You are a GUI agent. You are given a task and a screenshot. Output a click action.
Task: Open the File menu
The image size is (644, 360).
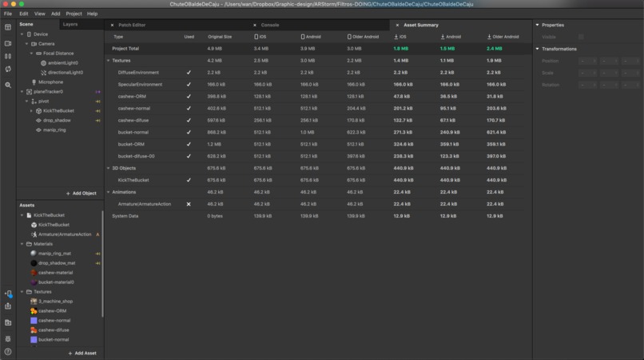(x=8, y=14)
